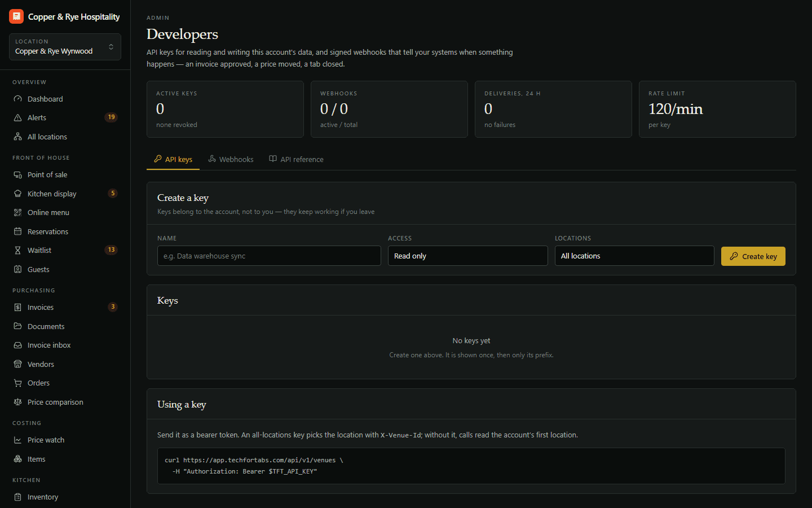This screenshot has width=812, height=508.
Task: Click the Invoices badge showing 3
Action: click(x=113, y=307)
